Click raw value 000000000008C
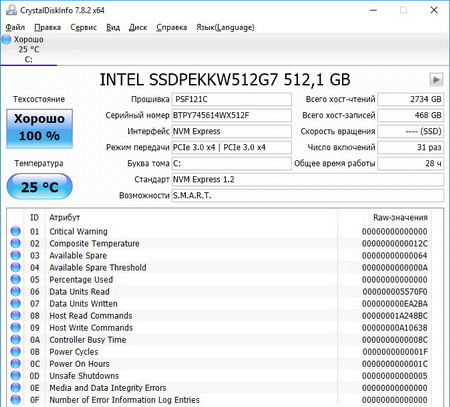Screen dimensions: 450x407 click(x=395, y=340)
